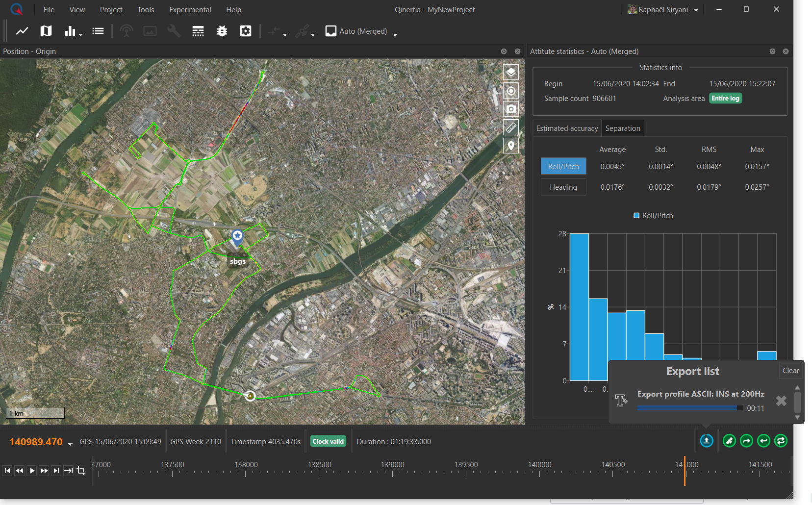Click the bug report toolbar icon

[222, 31]
